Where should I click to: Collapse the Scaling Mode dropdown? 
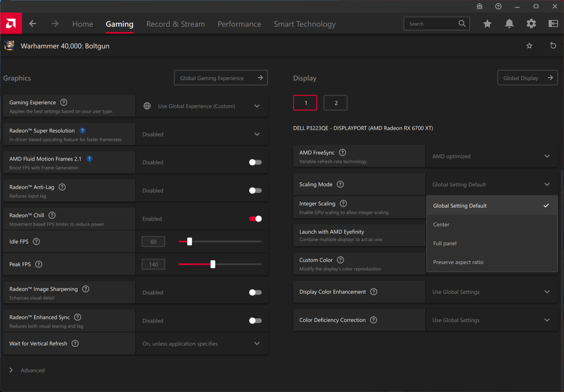tap(492, 184)
